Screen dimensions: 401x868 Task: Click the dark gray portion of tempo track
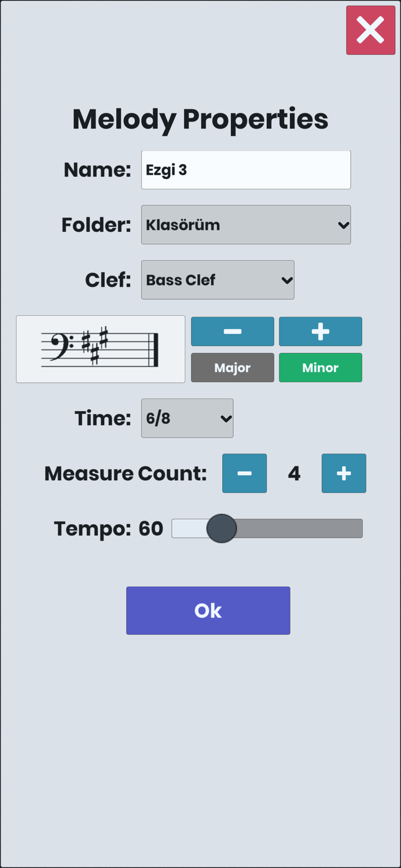[x=301, y=528]
